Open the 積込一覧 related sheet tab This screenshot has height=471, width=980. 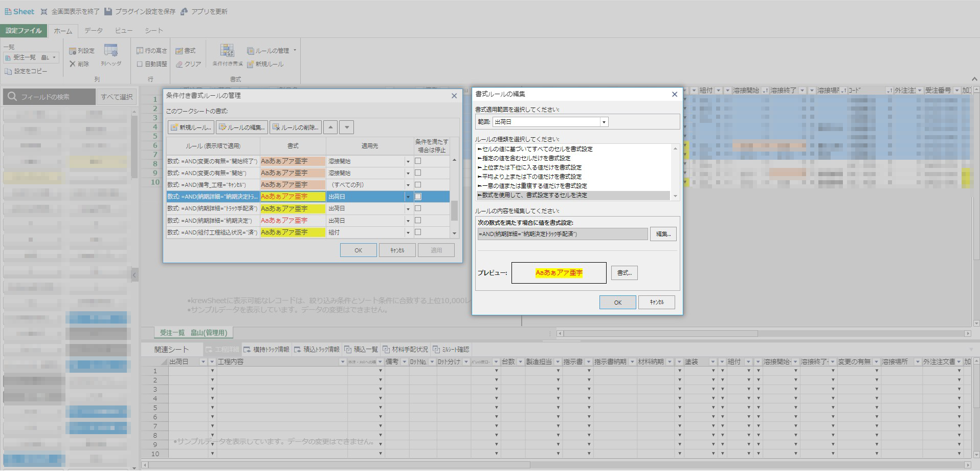pyautogui.click(x=361, y=349)
